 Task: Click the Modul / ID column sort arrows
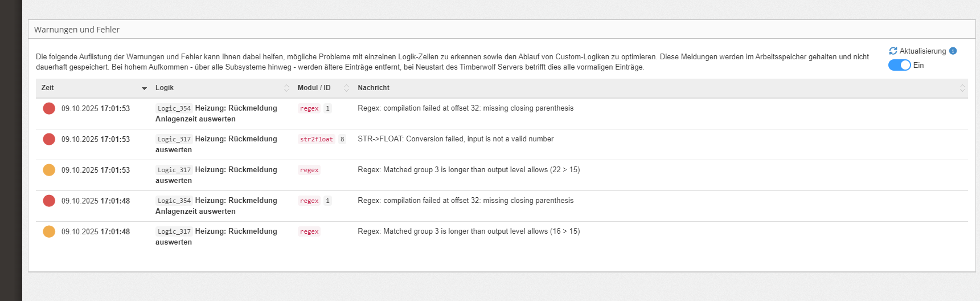point(346,88)
